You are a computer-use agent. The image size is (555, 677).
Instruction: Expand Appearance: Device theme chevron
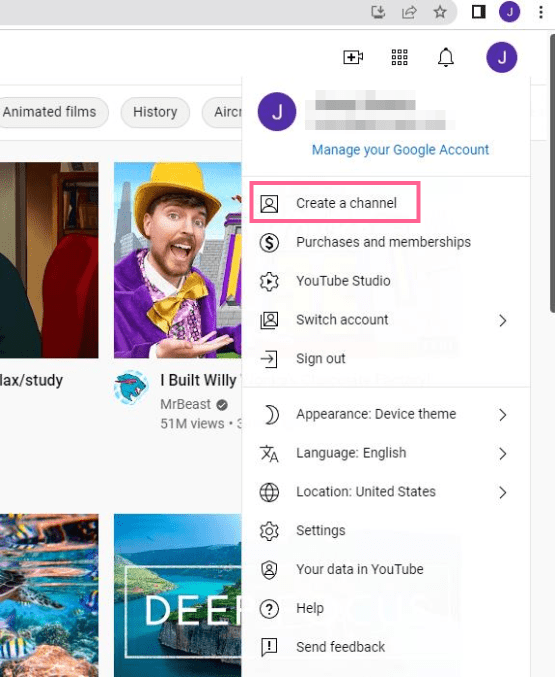tap(502, 414)
